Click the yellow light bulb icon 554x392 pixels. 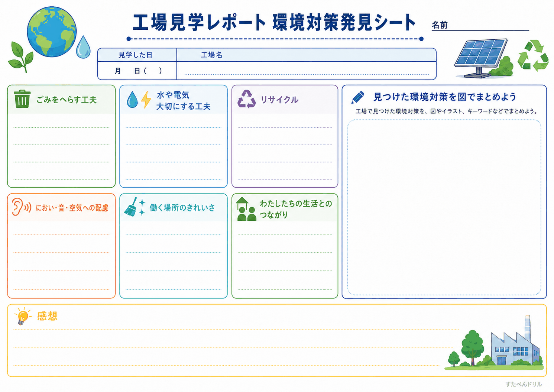[x=23, y=316]
